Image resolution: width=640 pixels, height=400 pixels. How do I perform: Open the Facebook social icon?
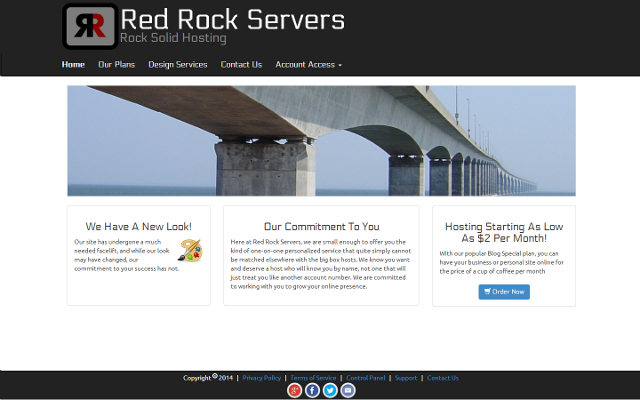pyautogui.click(x=312, y=390)
